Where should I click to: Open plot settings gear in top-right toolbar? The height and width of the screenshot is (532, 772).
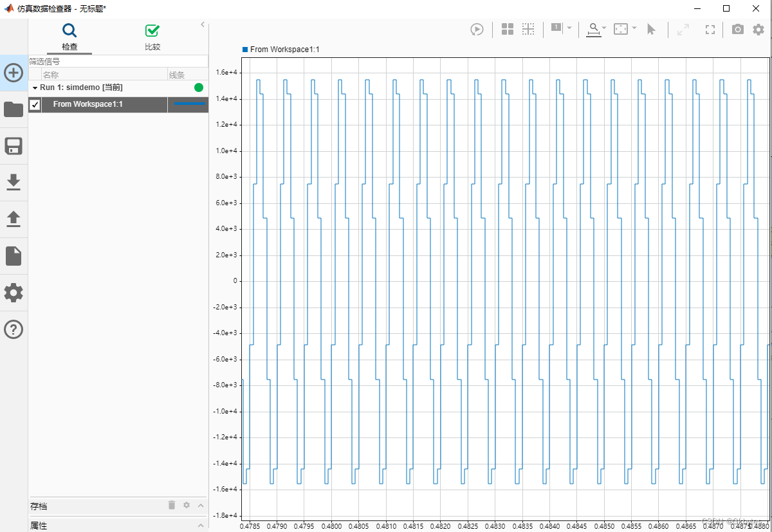(758, 30)
